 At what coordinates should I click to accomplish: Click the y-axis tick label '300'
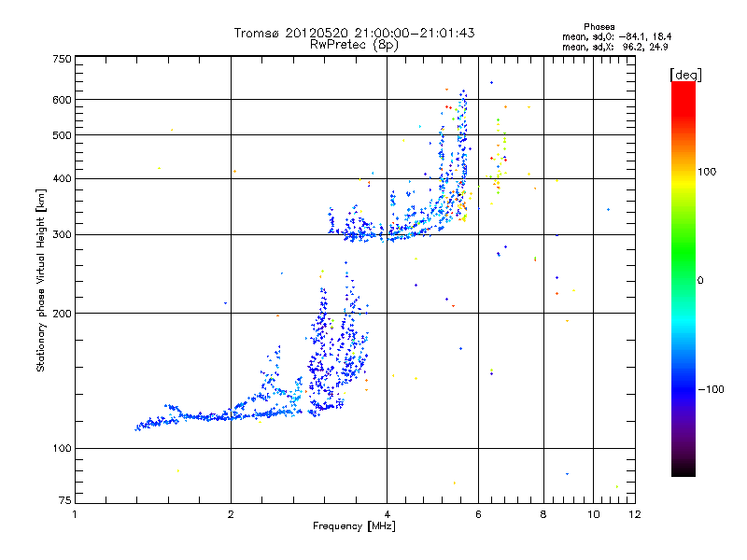62,235
